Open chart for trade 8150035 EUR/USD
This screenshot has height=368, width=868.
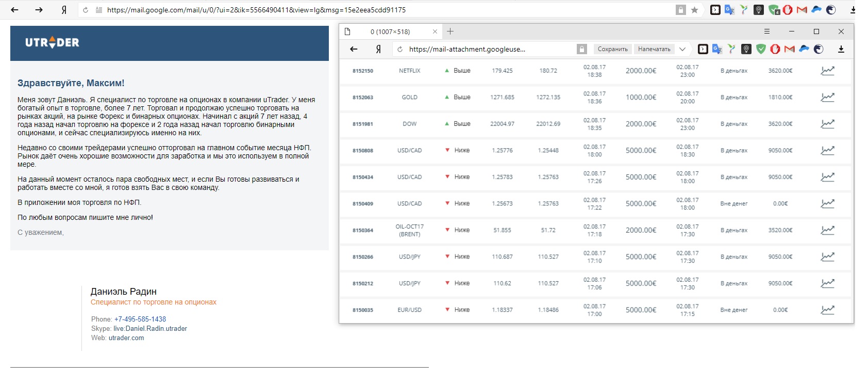click(827, 310)
